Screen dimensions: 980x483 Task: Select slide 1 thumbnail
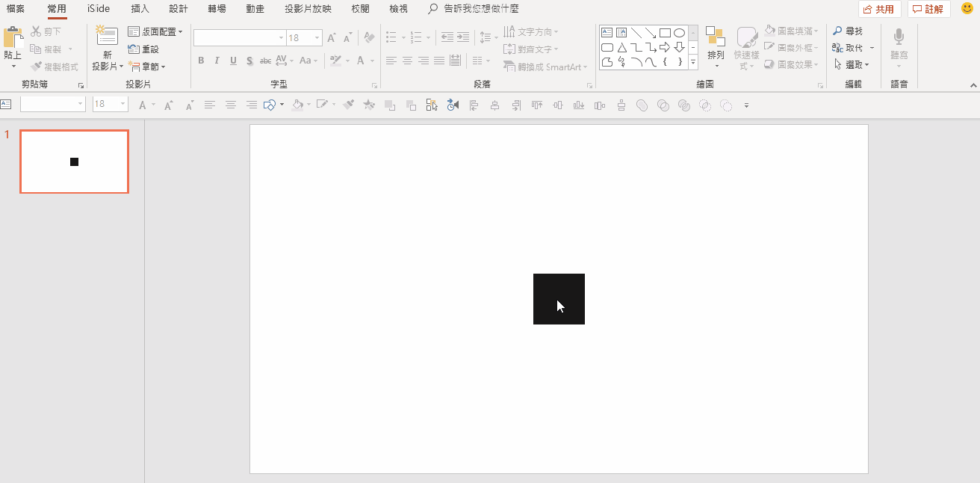(74, 161)
